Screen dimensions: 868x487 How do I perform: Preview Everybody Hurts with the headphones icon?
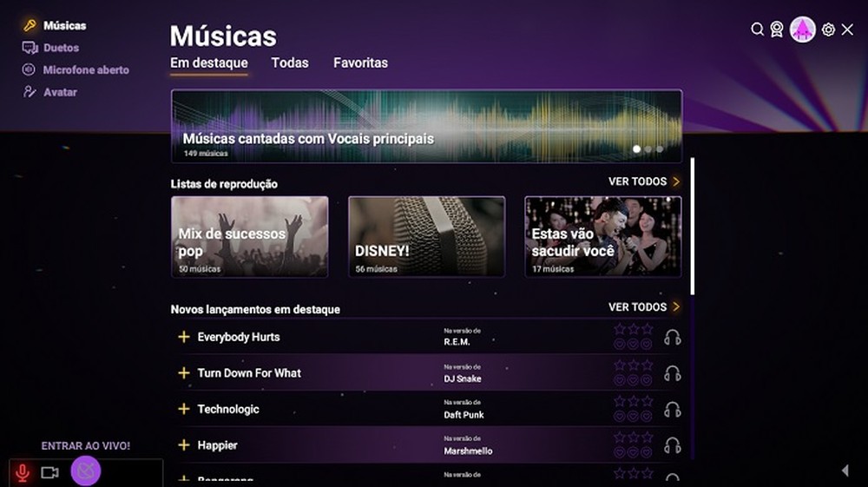click(672, 338)
